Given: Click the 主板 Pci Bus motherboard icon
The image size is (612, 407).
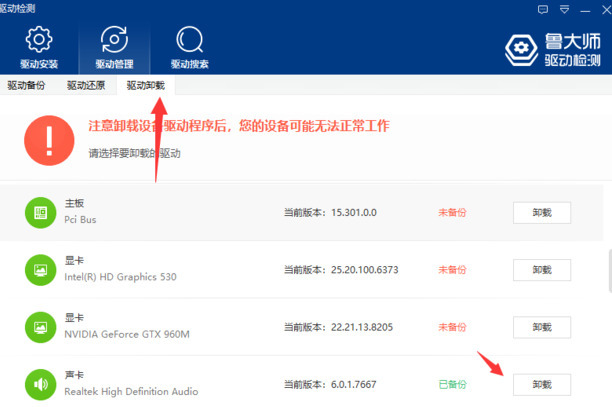Looking at the screenshot, I should (41, 213).
